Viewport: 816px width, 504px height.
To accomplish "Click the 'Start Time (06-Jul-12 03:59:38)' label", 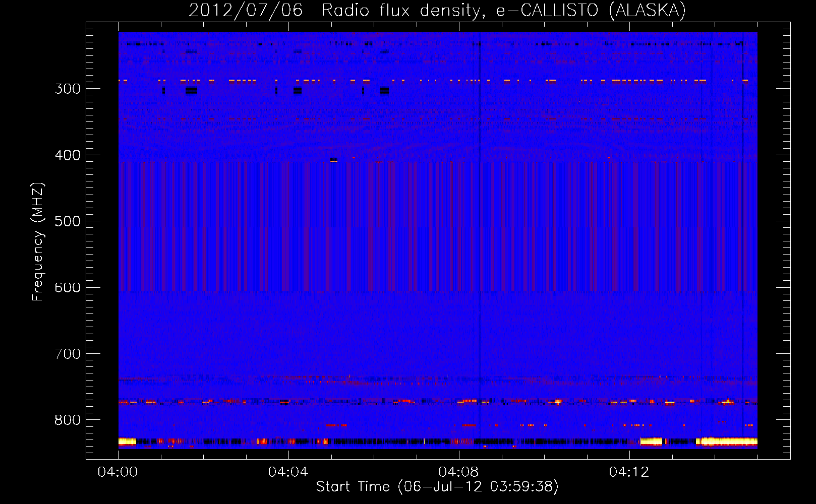I will [x=437, y=487].
